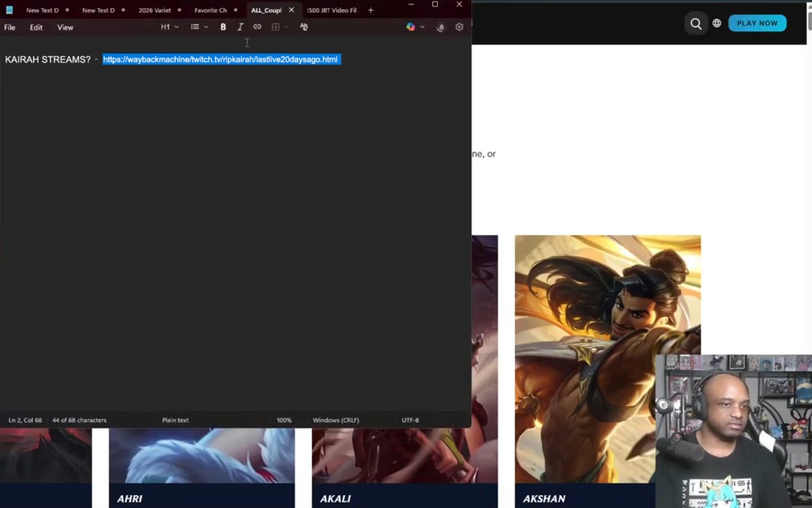Minimize the Notepad window
Viewport: 812px width, 508px height.
(411, 5)
